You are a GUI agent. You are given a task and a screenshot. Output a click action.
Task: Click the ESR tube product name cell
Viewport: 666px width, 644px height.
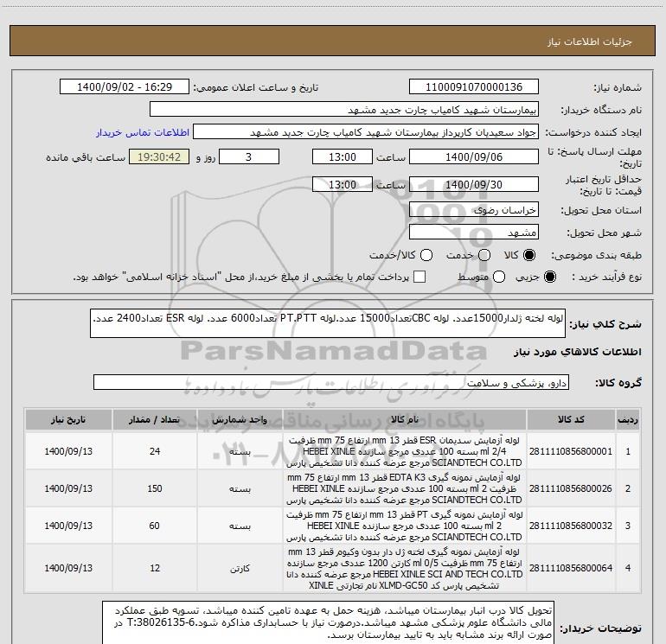pos(405,451)
